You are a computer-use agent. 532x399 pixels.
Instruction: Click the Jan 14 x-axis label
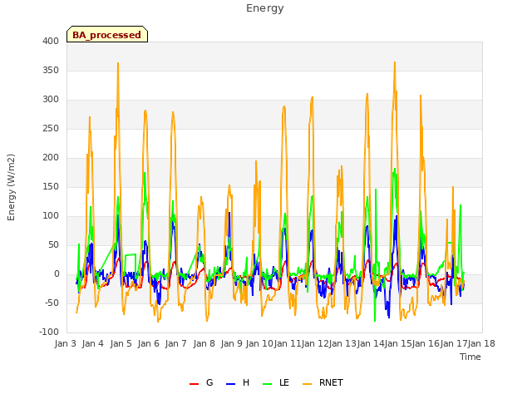point(371,343)
